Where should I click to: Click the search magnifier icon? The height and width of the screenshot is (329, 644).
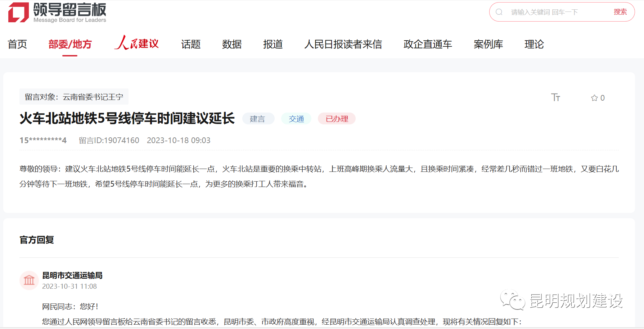[x=499, y=12]
